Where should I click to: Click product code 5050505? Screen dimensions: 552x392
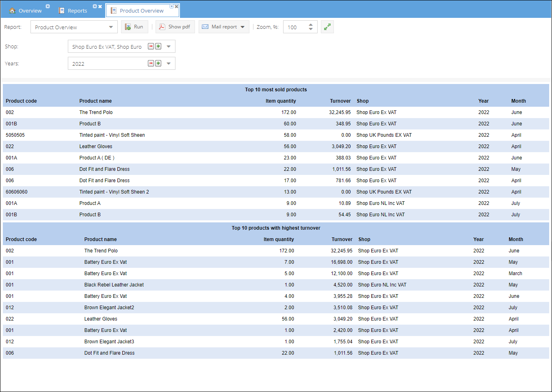click(x=15, y=135)
